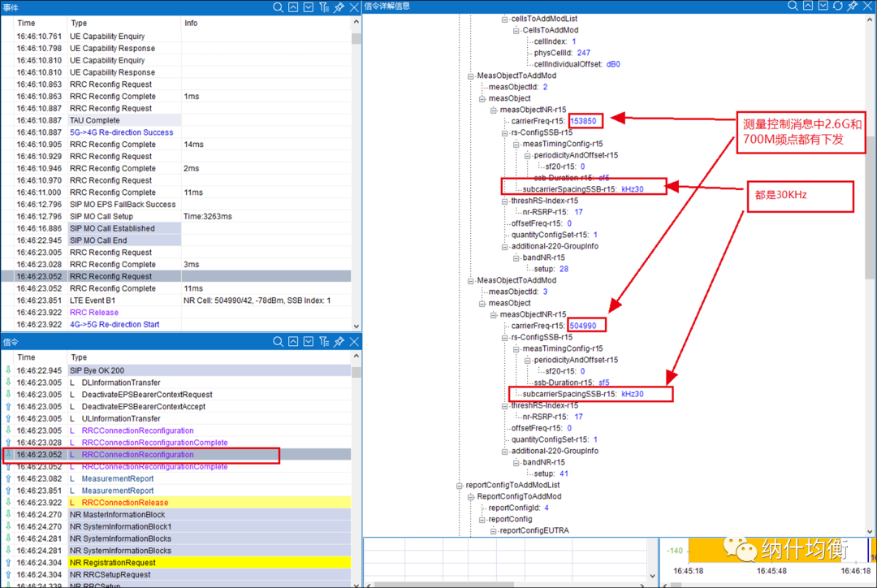Select the RRCConnectionRelease message row

pos(175,503)
